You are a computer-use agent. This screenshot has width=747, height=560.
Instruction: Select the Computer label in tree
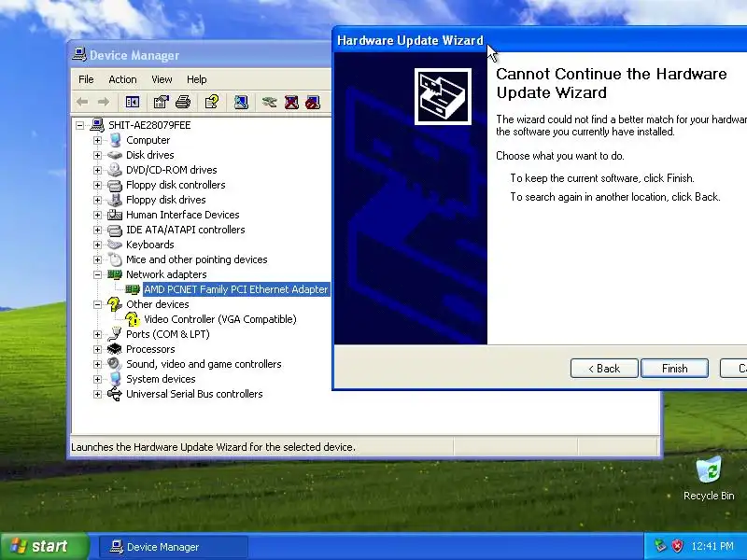pyautogui.click(x=148, y=140)
